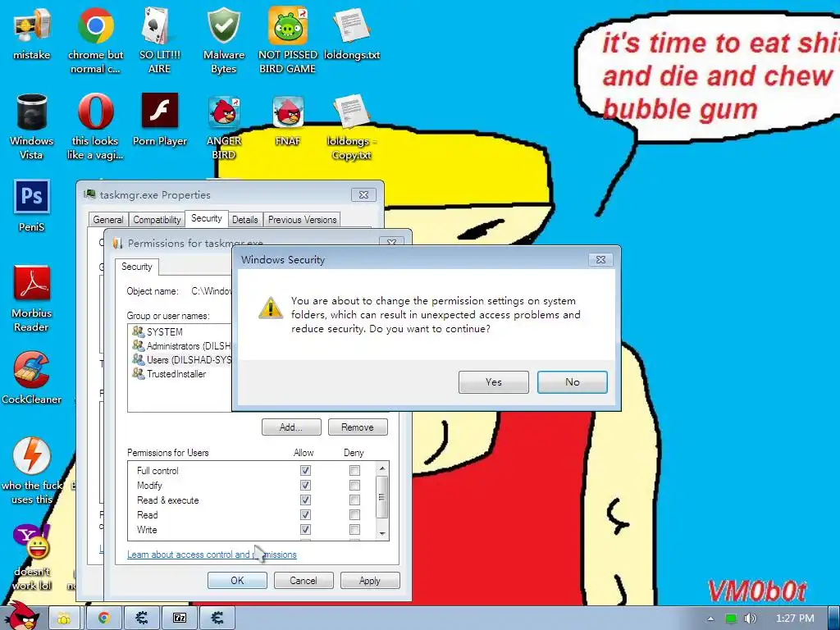This screenshot has height=630, width=840.
Task: Open the Flash 'Porn Player' icon
Action: click(x=160, y=120)
